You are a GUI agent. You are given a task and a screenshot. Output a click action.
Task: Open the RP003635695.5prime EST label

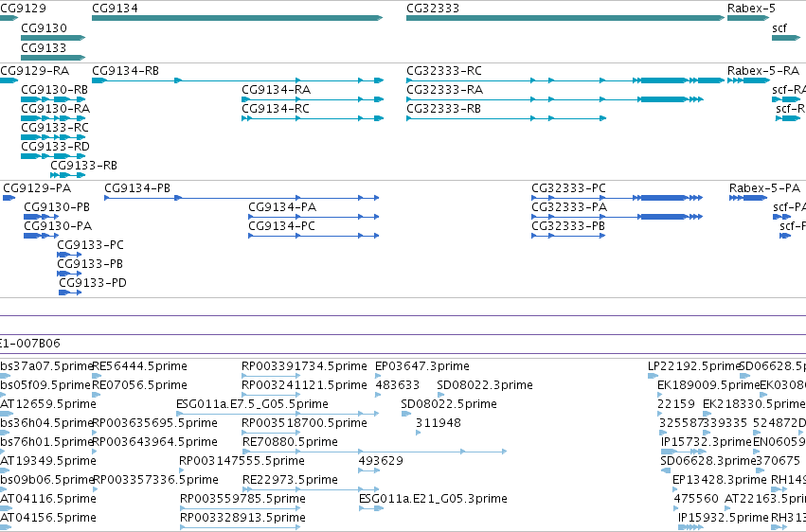[x=154, y=423]
